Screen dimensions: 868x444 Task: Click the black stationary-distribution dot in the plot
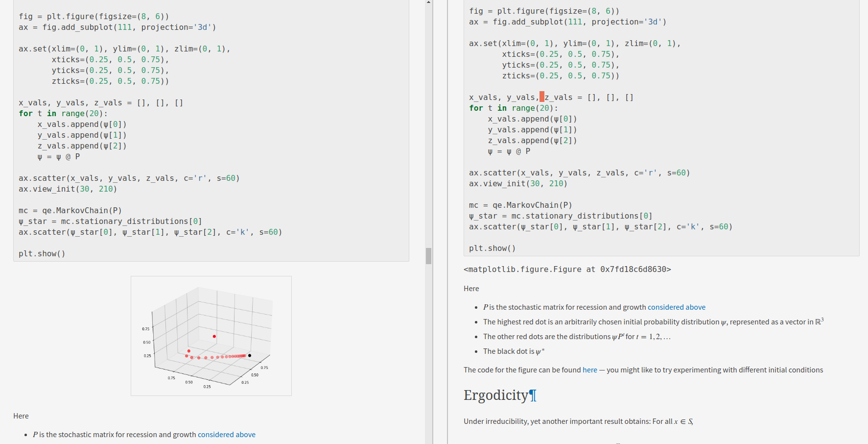250,355
